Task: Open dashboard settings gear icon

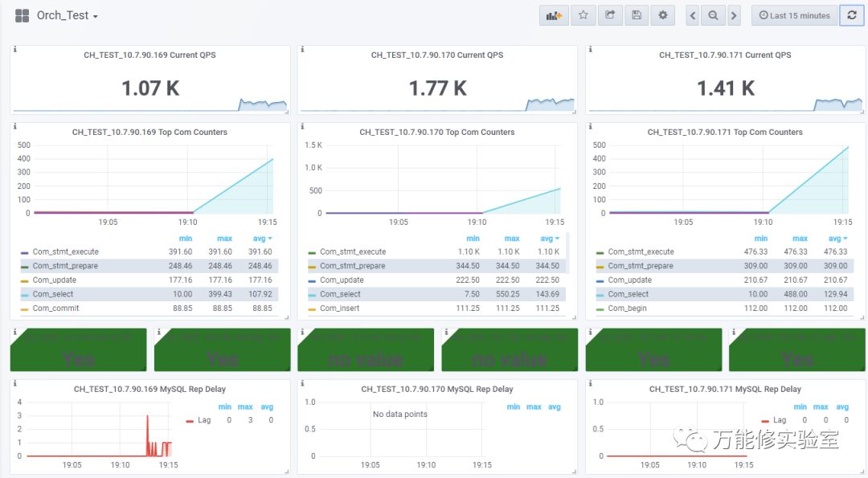Action: tap(662, 15)
